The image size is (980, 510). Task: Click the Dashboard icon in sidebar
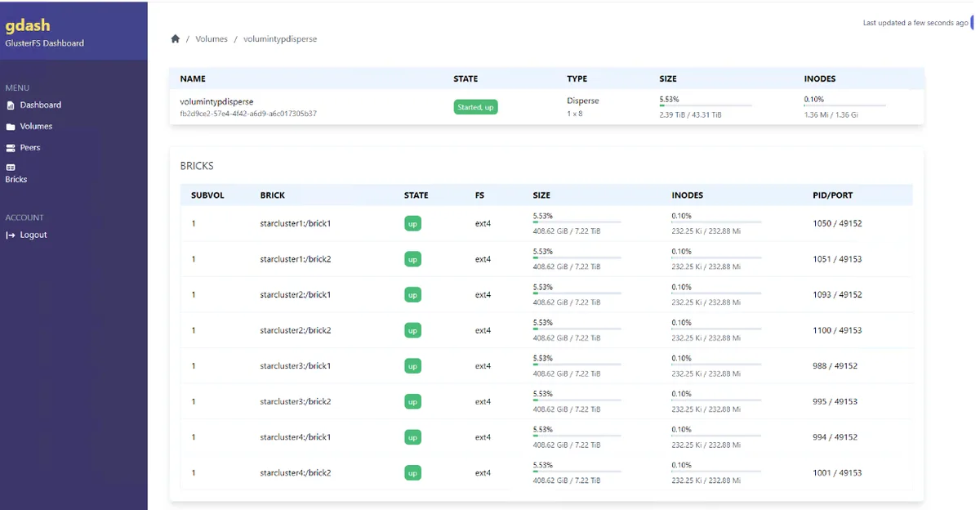(x=11, y=105)
